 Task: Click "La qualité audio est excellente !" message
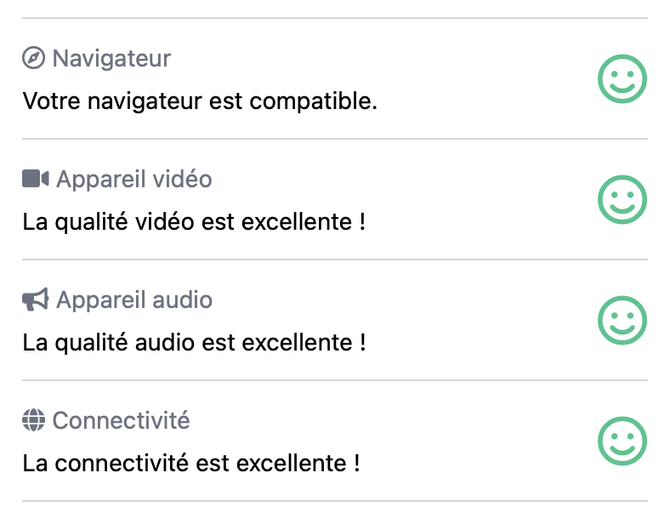pos(194,343)
